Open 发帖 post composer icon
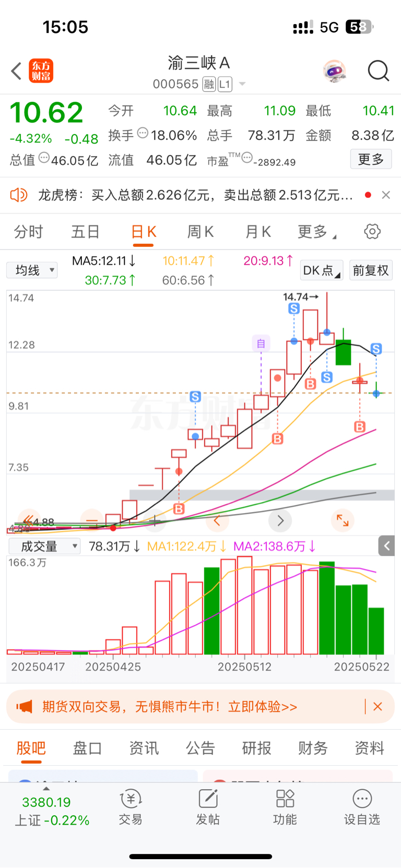This screenshot has height=868, width=401. (208, 807)
